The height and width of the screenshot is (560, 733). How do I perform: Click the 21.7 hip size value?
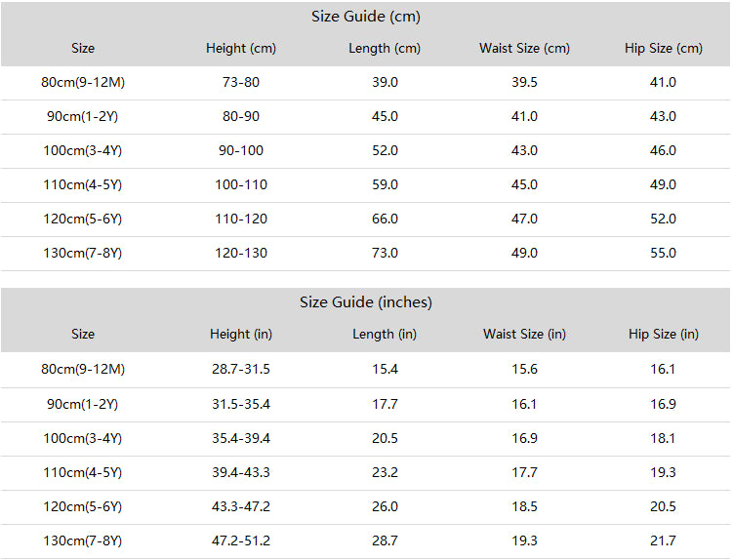click(663, 540)
